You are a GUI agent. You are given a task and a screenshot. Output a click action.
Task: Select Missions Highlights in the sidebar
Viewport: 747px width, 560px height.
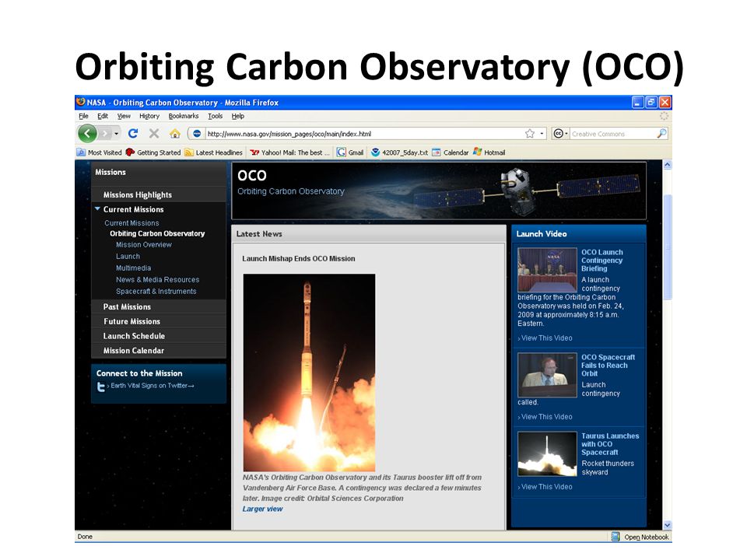pos(137,194)
